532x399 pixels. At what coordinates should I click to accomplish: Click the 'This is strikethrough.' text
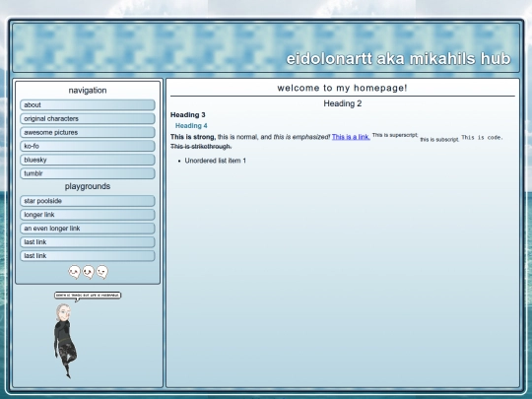201,146
